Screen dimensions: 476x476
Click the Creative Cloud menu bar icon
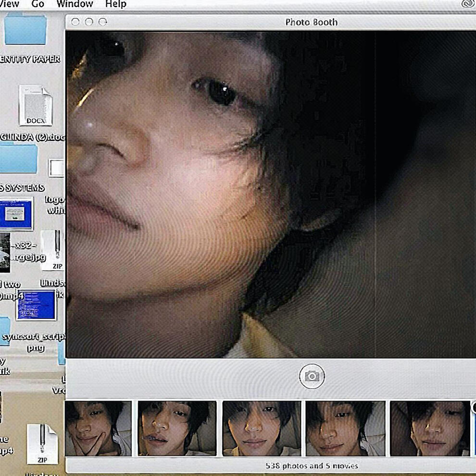coord(467,4)
